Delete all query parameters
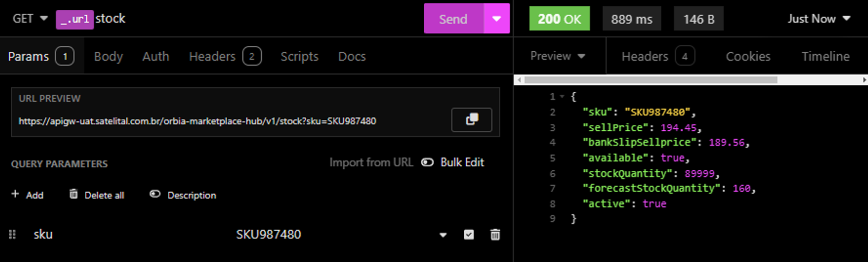 coord(97,195)
